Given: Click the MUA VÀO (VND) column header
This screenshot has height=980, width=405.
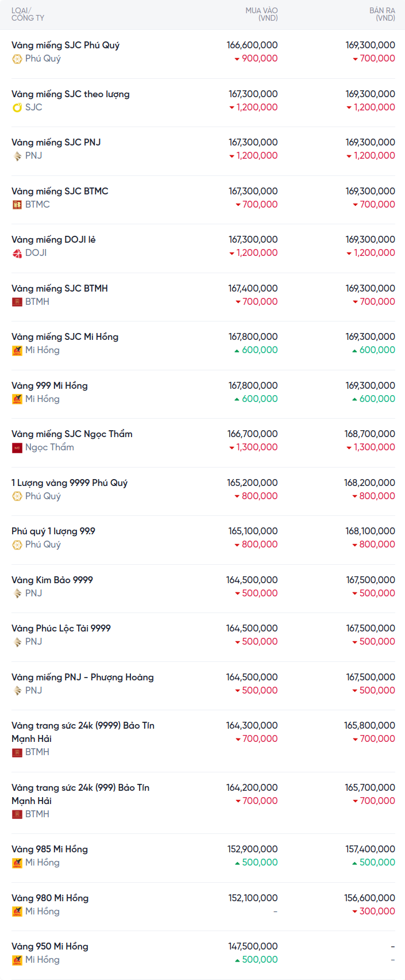Looking at the screenshot, I should [261, 14].
